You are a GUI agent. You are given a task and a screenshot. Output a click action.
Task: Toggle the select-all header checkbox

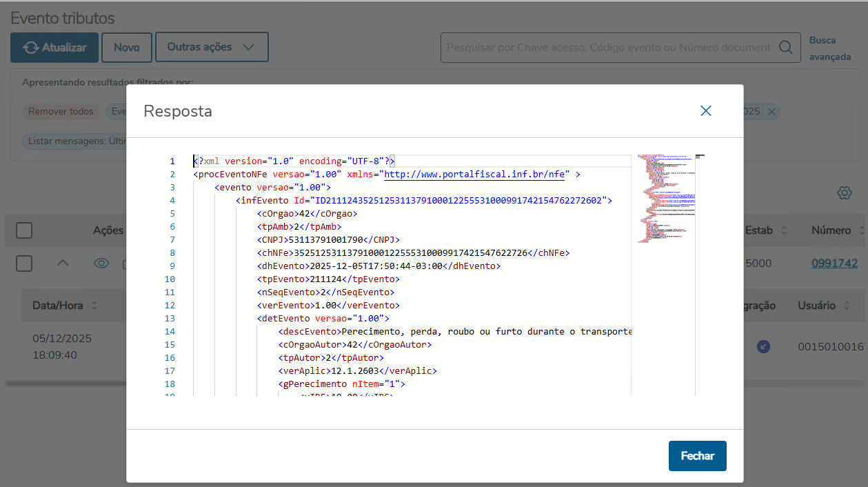24,230
